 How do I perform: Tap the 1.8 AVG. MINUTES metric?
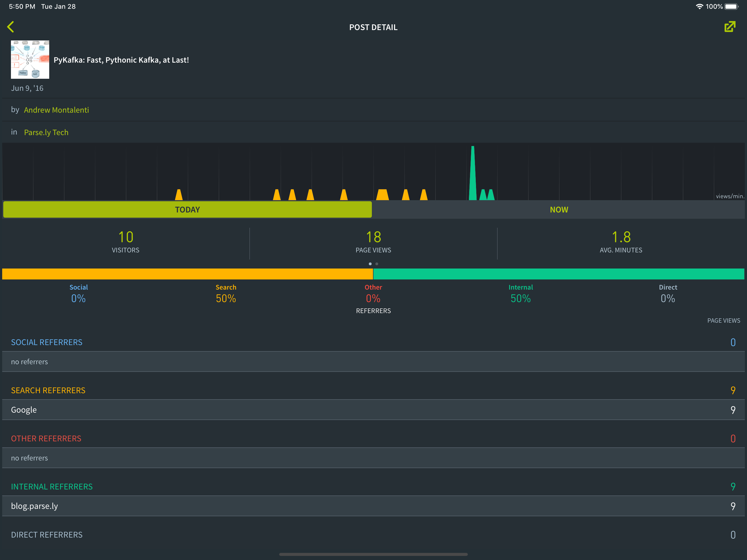[x=621, y=242]
